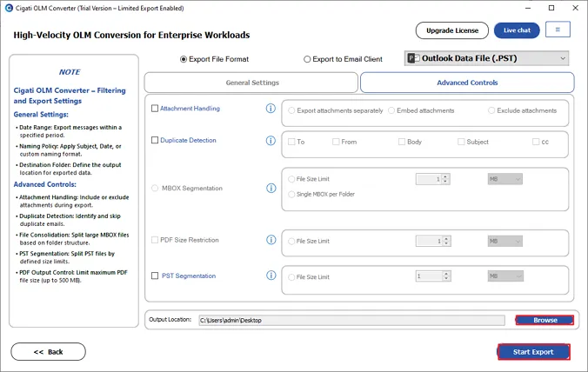The width and height of the screenshot is (588, 372).
Task: Enable PST Segmentation checkbox
Action: click(x=155, y=276)
